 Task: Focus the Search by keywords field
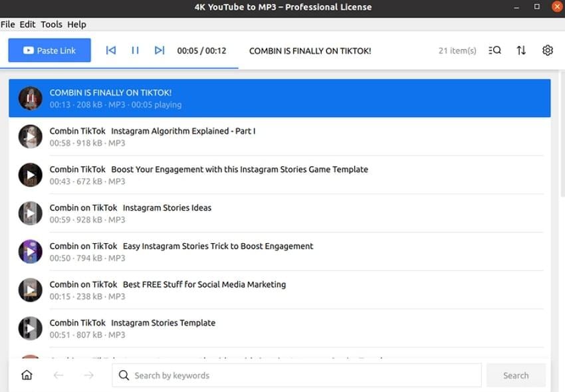tap(296, 375)
